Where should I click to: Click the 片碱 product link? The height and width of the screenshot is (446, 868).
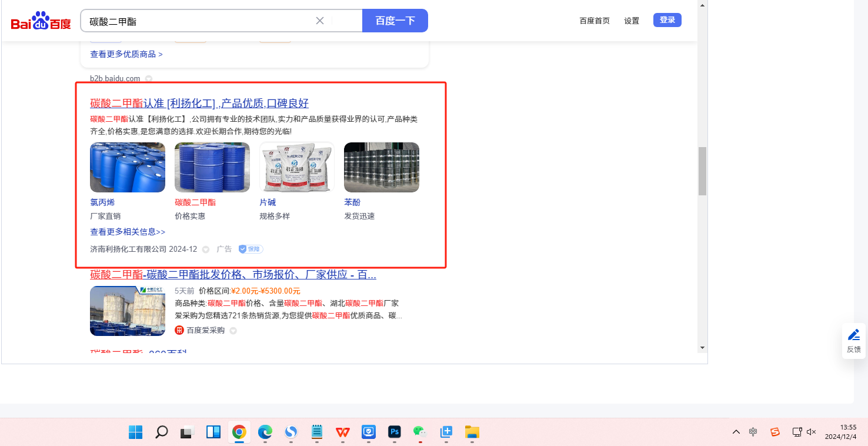click(x=268, y=202)
